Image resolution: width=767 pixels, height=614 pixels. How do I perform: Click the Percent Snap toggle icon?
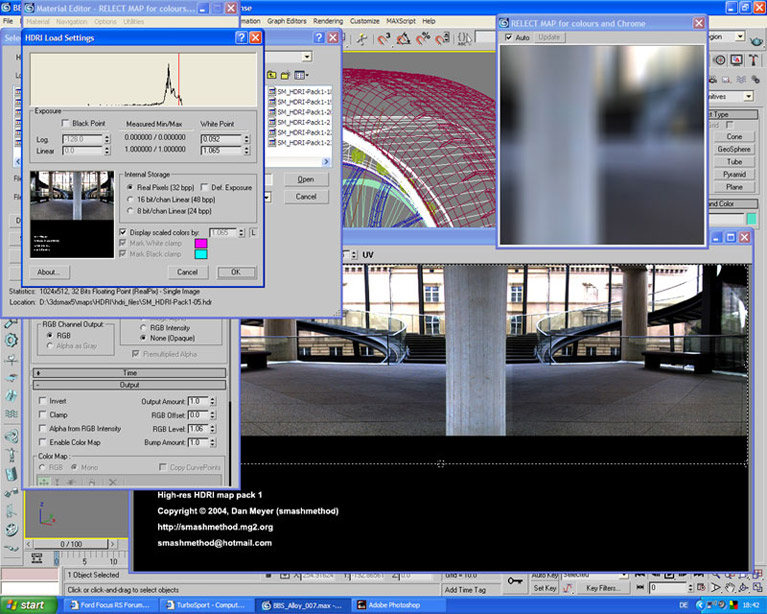pyautogui.click(x=422, y=38)
